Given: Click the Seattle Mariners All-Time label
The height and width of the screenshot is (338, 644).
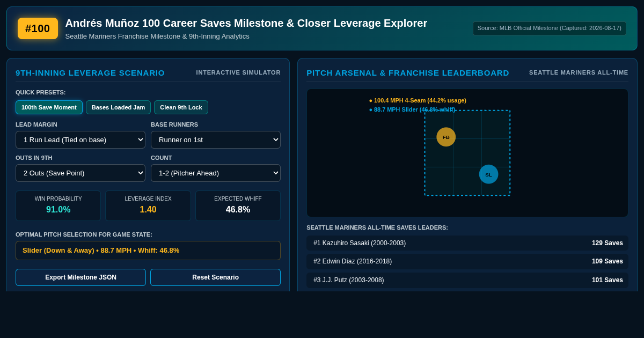Looking at the screenshot, I should pos(579,72).
